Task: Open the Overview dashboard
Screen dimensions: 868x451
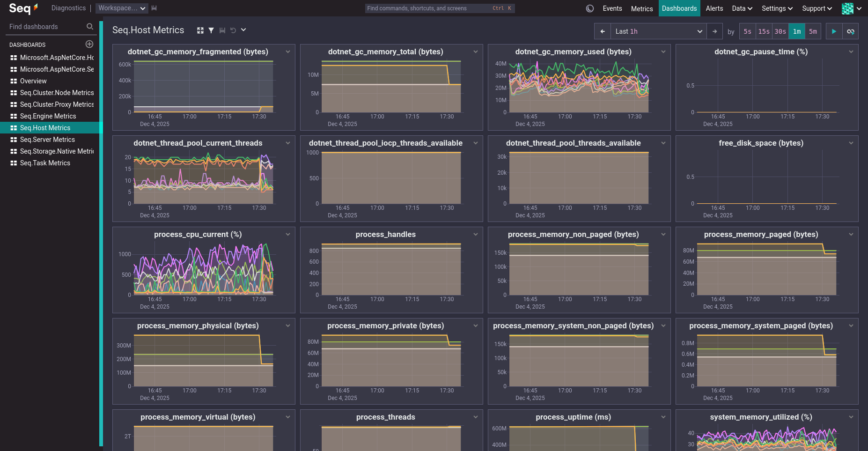Action: tap(33, 81)
